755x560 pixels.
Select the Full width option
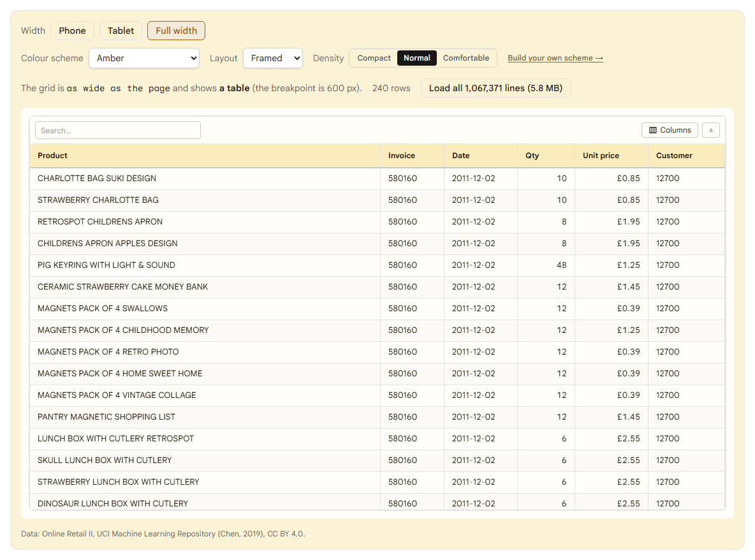176,31
